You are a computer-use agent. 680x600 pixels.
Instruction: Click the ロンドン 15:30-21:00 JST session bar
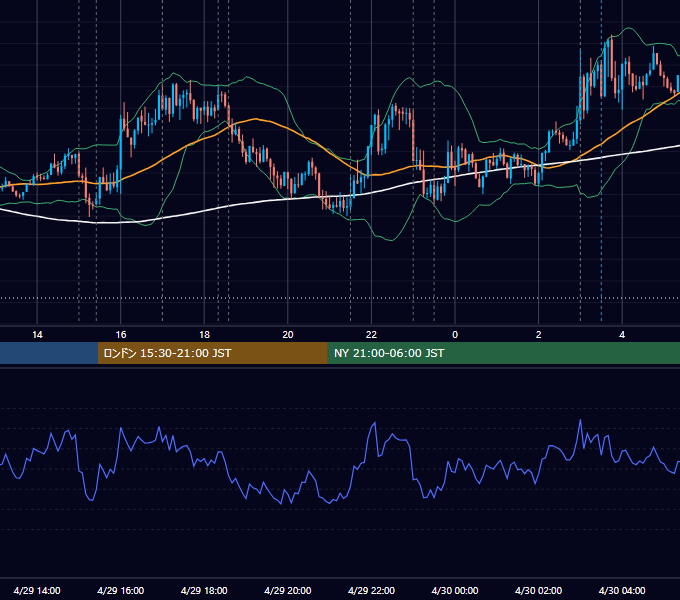coord(212,353)
